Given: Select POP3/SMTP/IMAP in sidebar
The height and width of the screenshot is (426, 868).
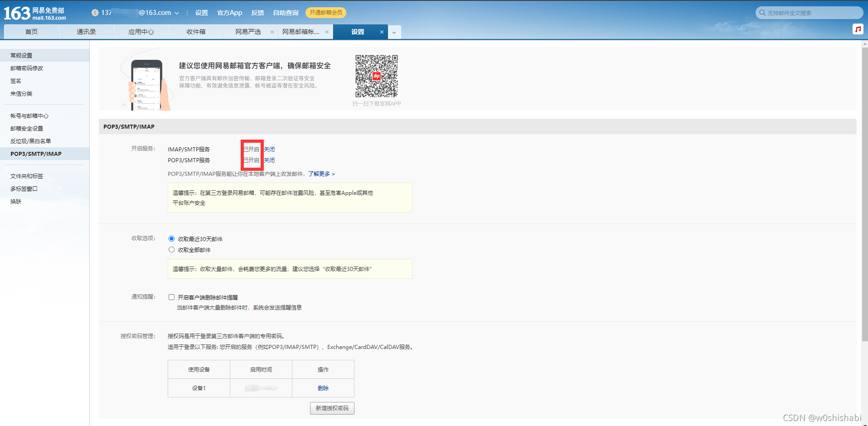Looking at the screenshot, I should 44,154.
